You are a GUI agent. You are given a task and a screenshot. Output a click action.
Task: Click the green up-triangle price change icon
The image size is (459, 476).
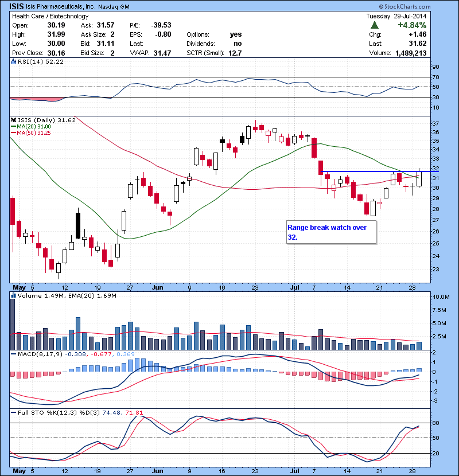[375, 25]
